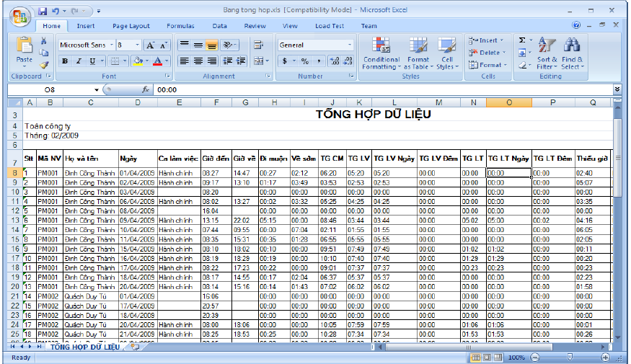Open the Format cells menu button
The image size is (631, 364).
pos(487,65)
